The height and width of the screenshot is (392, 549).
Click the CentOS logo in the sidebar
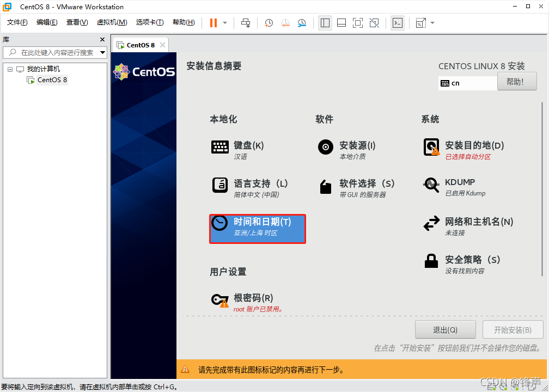(144, 72)
